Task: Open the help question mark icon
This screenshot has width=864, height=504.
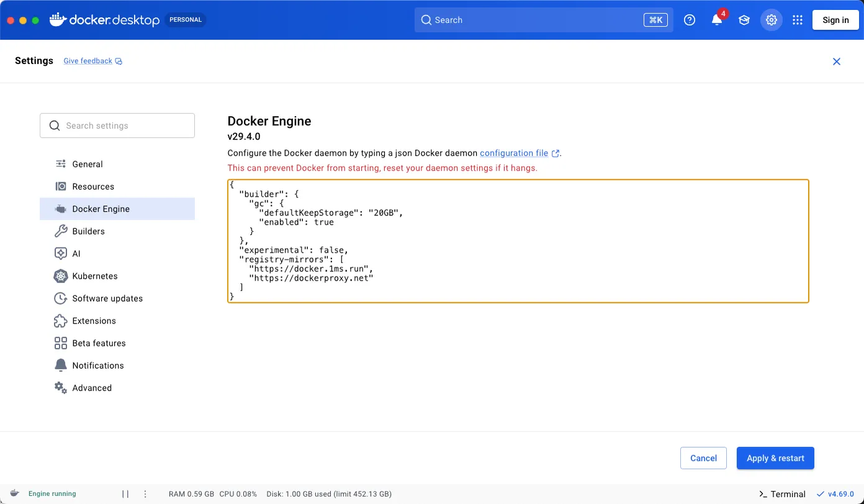Action: pos(690,20)
